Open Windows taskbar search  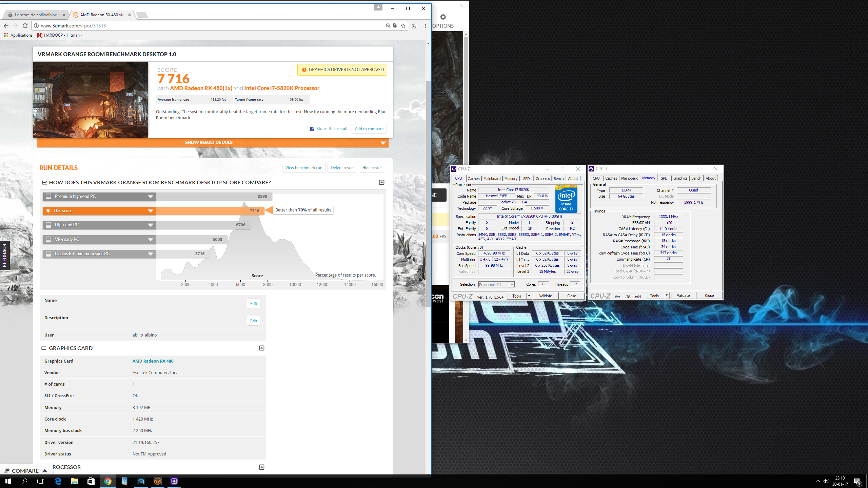tap(24, 481)
